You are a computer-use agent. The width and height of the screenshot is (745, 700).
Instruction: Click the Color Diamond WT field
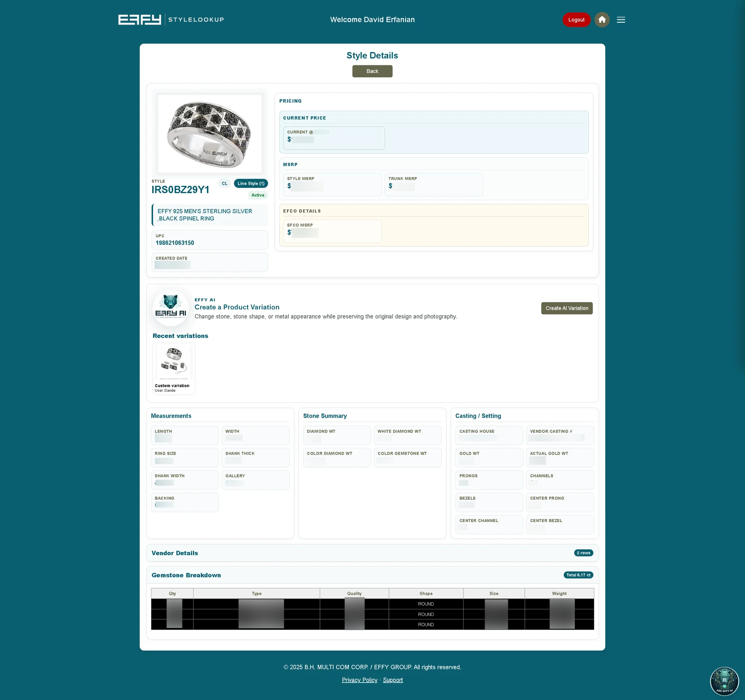point(337,458)
